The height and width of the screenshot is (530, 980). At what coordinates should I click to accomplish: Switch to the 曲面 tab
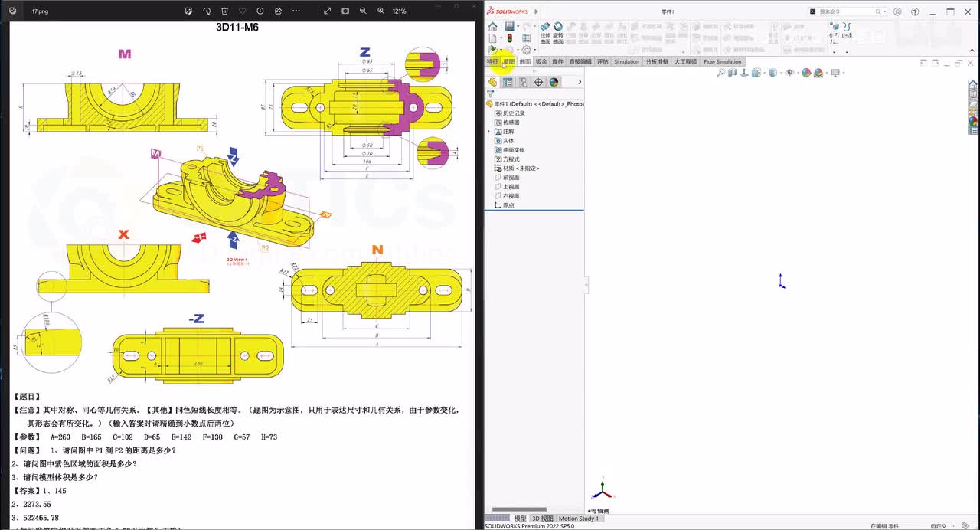tap(524, 61)
